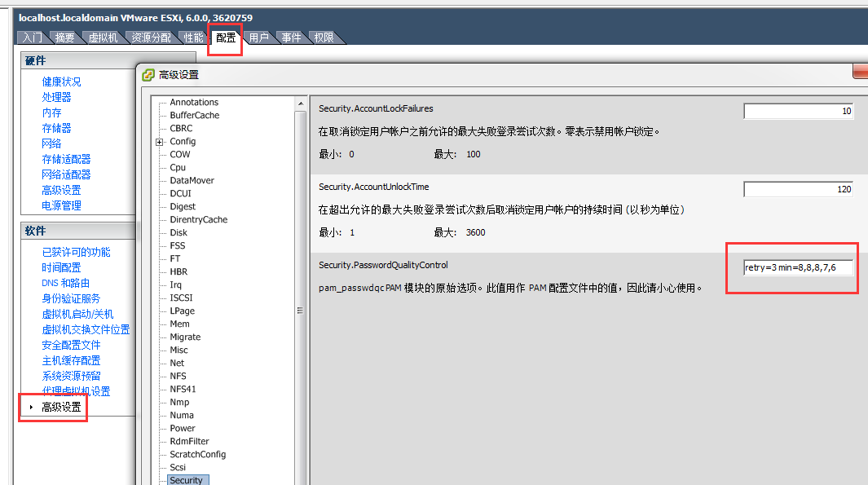Switch to the 摘要 tab
The image size is (868, 485).
click(66, 37)
